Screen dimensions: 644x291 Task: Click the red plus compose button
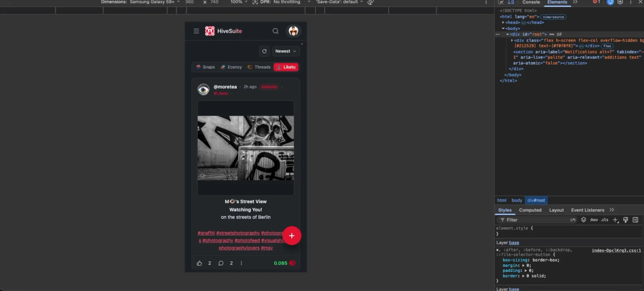click(x=292, y=236)
